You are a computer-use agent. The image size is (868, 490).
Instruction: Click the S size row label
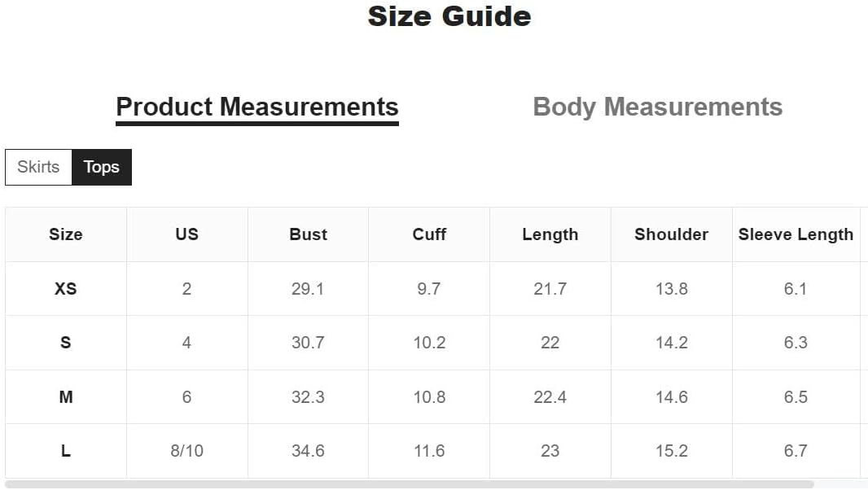tap(66, 343)
